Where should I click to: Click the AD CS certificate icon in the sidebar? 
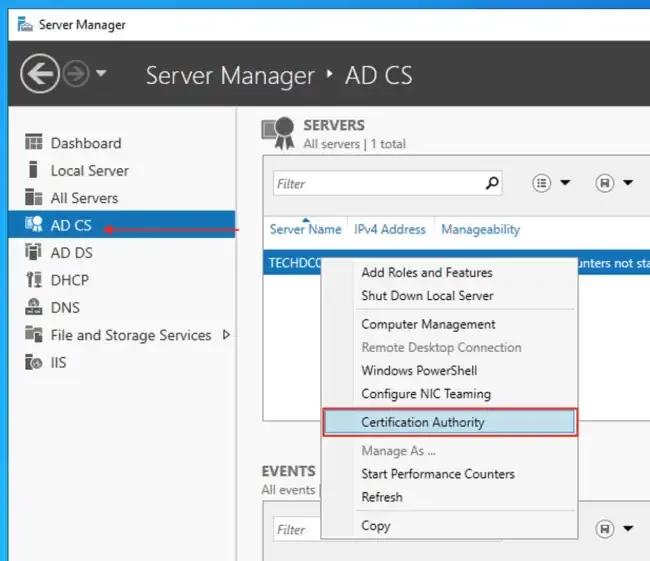[34, 224]
